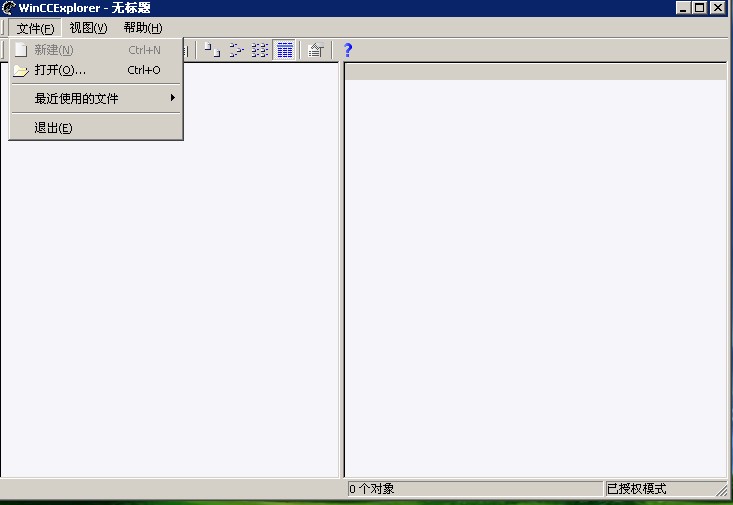Switch to large icons view
The image size is (733, 505).
pos(212,49)
